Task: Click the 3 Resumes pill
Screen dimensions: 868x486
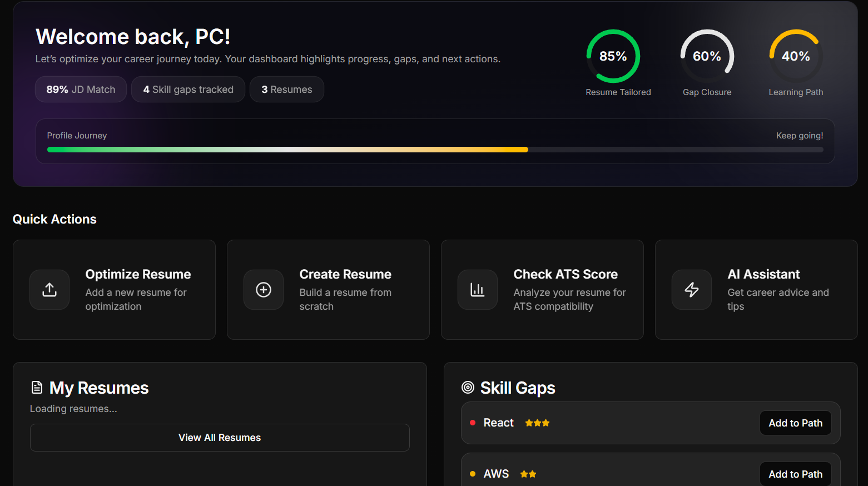Action: coord(287,90)
